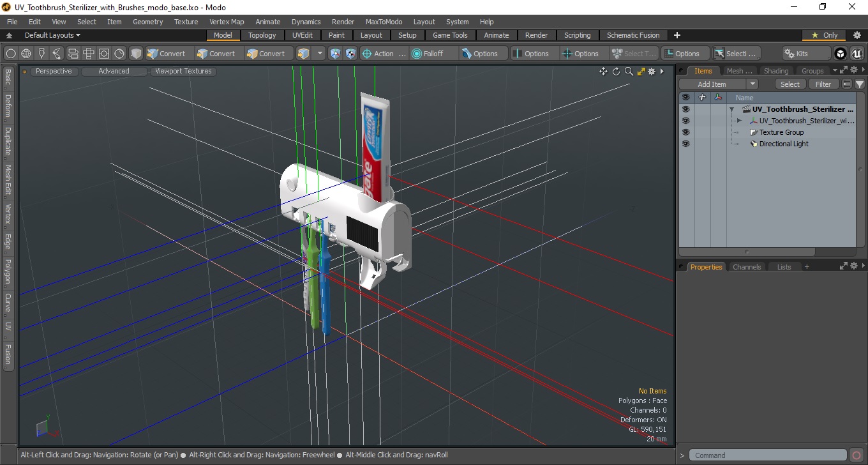
Task: Hide the UV_Toothbrush_Sterilizer scene item
Action: pos(685,109)
